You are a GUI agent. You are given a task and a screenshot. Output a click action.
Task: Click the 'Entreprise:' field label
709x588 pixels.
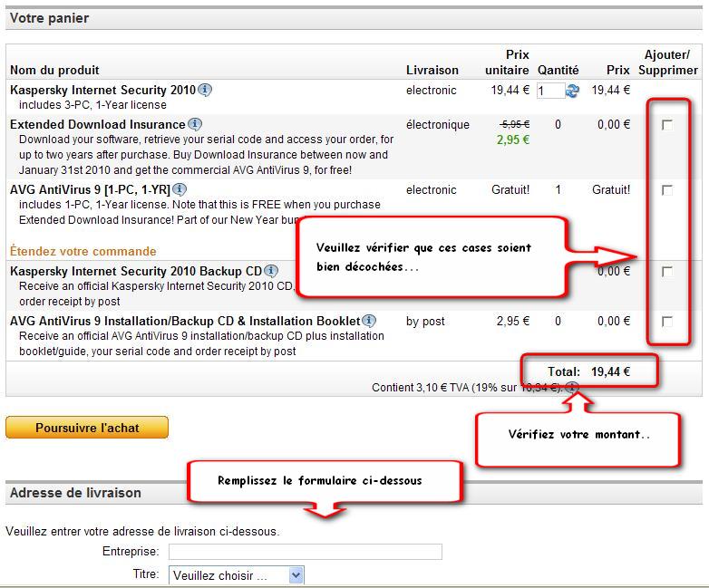pos(131,552)
